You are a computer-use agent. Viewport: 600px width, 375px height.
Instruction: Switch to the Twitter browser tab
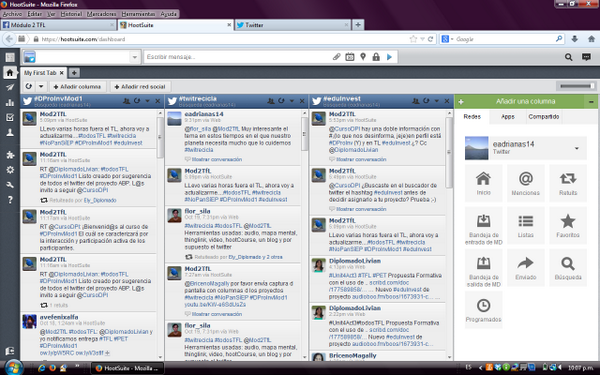293,25
